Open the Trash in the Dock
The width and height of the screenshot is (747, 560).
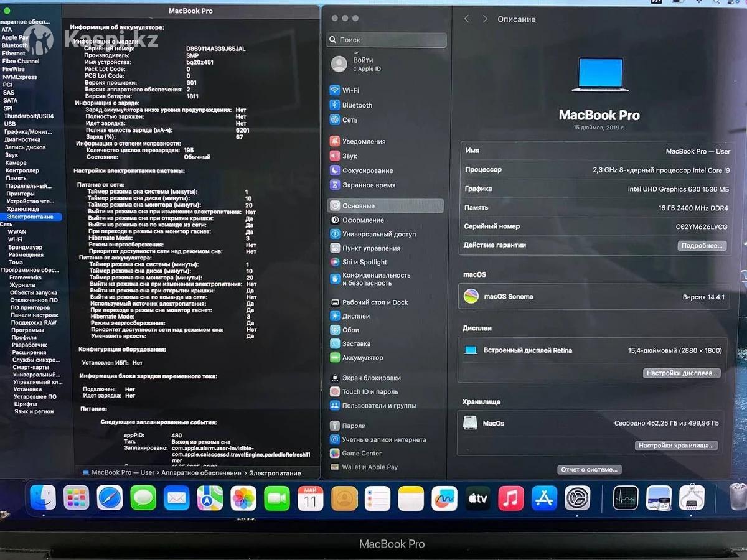click(738, 497)
